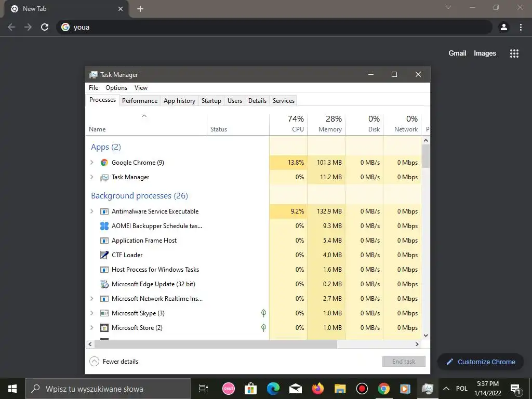Screen dimensions: 532x399
Task: Switch to the Services tab
Action: (284, 101)
